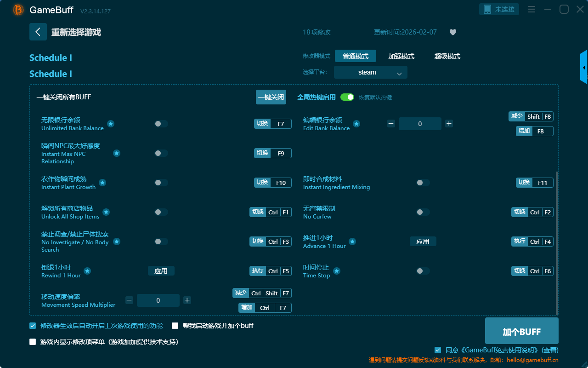Click the restore default hotkeys link
Viewport: 588px width, 368px height.
pos(375,98)
